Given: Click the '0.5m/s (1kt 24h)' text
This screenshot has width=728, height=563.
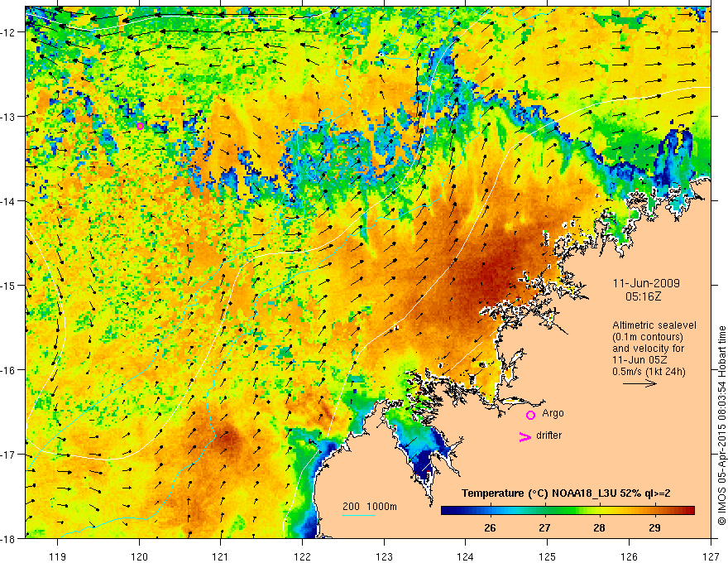Looking at the screenshot, I should (x=649, y=371).
